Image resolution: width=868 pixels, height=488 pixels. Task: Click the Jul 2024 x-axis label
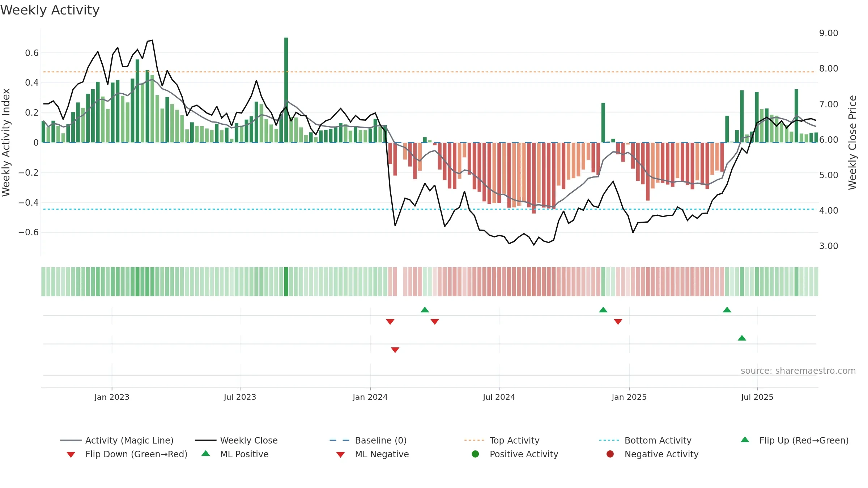[499, 397]
